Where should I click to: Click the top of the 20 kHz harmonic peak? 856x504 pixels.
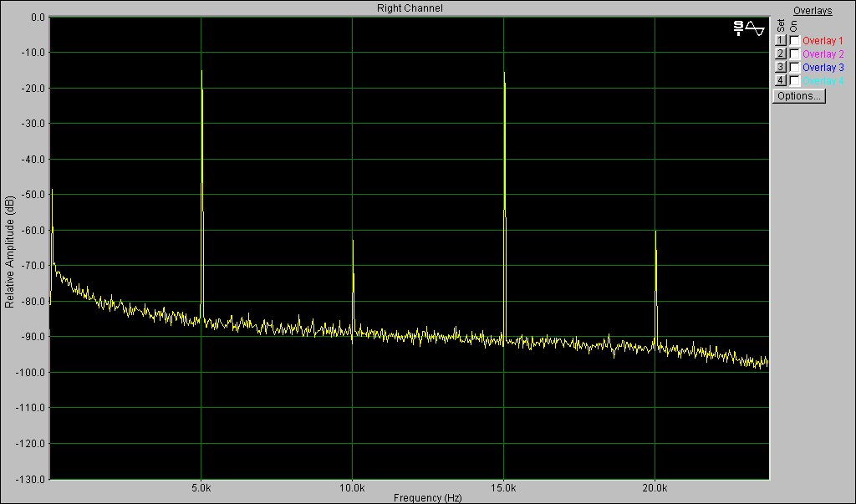[655, 232]
